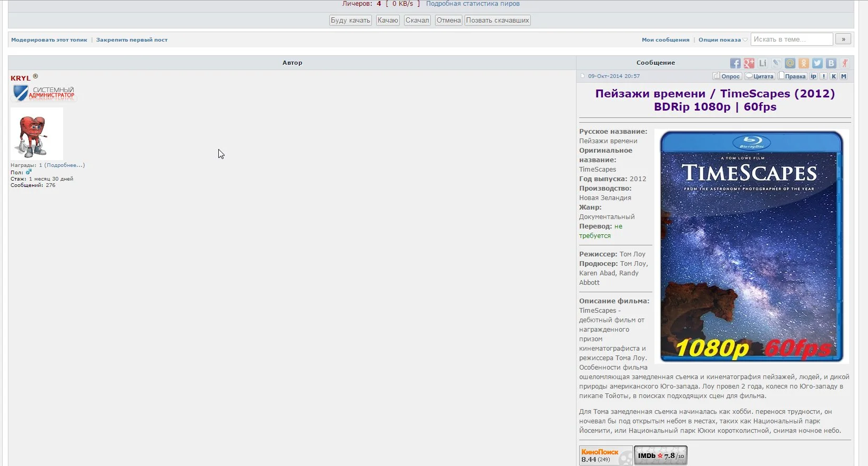Share on Twitter bird icon
Image resolution: width=868 pixels, height=466 pixels.
coord(817,63)
